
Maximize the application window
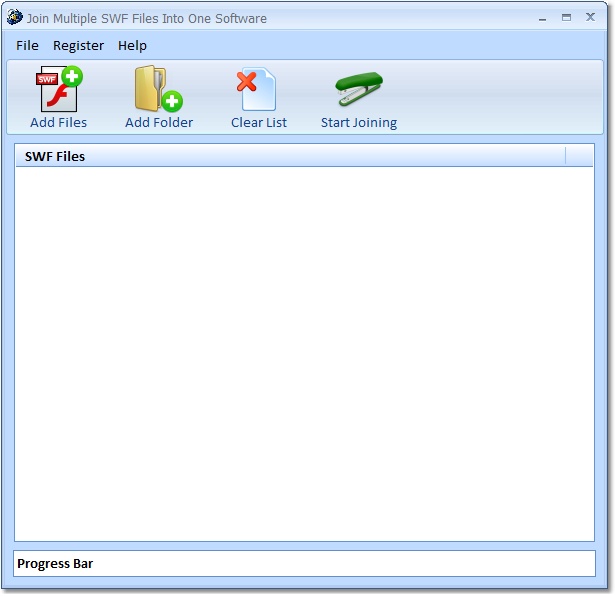(x=566, y=17)
